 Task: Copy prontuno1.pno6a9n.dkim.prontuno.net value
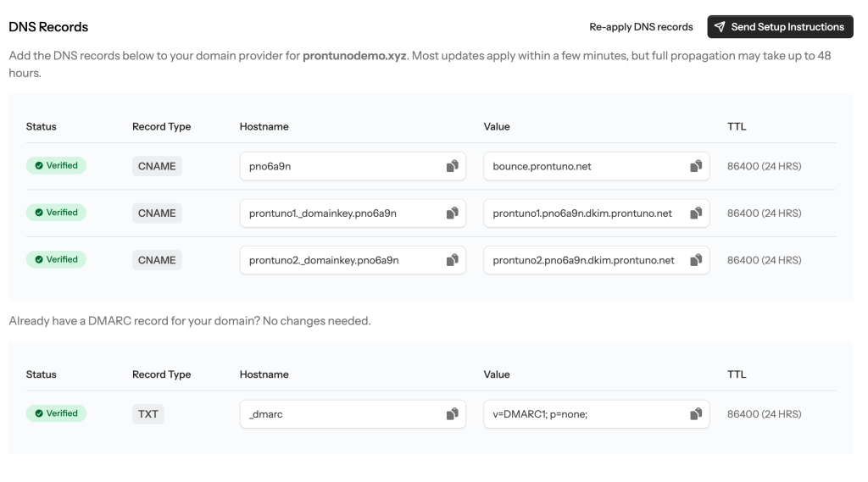click(x=696, y=213)
